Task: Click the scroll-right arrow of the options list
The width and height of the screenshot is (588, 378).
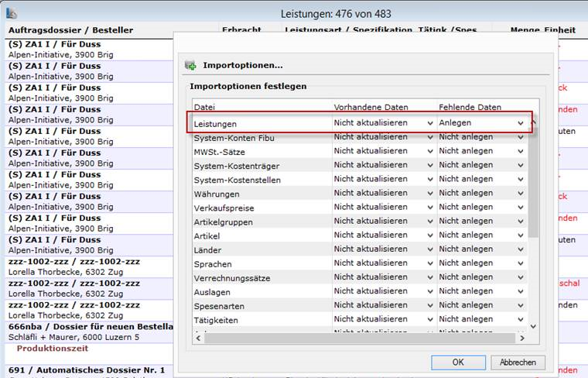Action: [522, 338]
